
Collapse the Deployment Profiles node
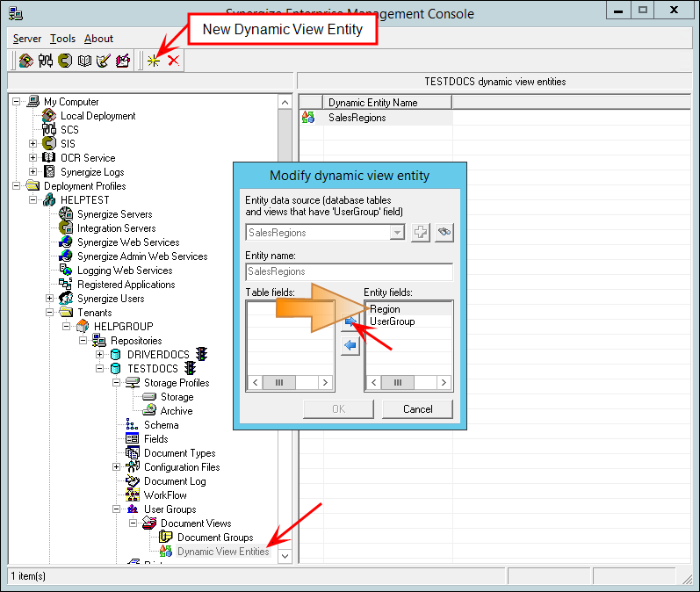click(x=16, y=185)
